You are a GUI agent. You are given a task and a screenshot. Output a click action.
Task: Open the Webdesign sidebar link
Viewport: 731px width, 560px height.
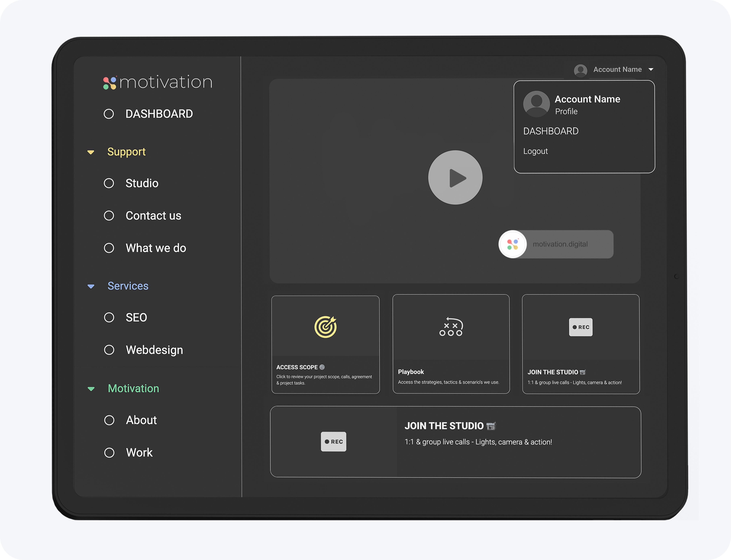(154, 350)
